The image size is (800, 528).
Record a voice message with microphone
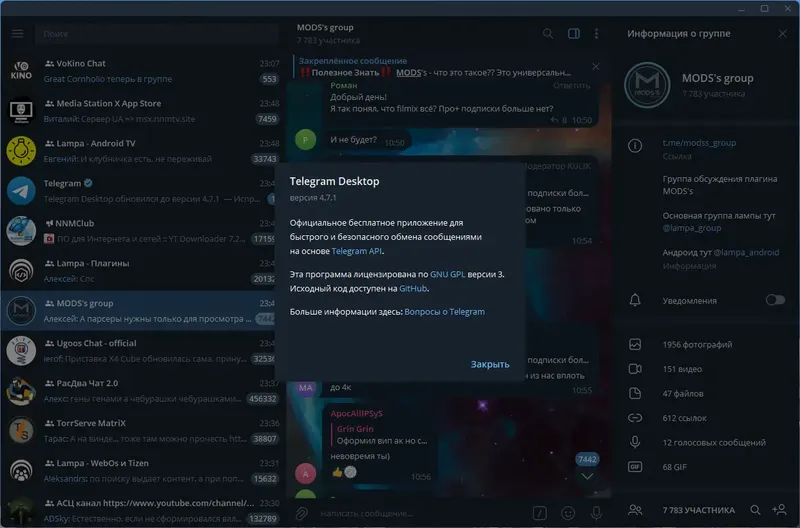(596, 513)
